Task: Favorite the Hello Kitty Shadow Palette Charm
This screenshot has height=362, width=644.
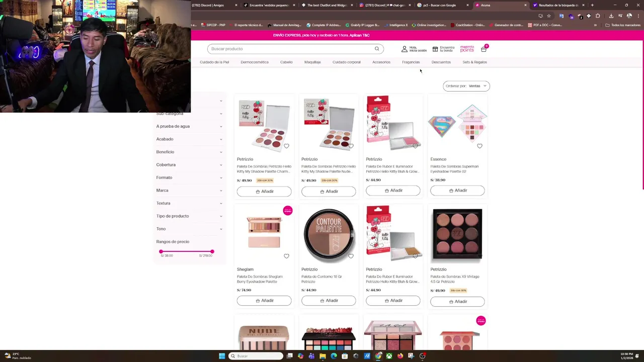Action: pos(286,146)
